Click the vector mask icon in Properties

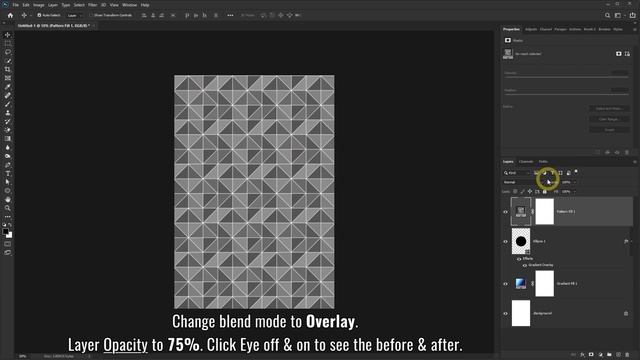627,54
